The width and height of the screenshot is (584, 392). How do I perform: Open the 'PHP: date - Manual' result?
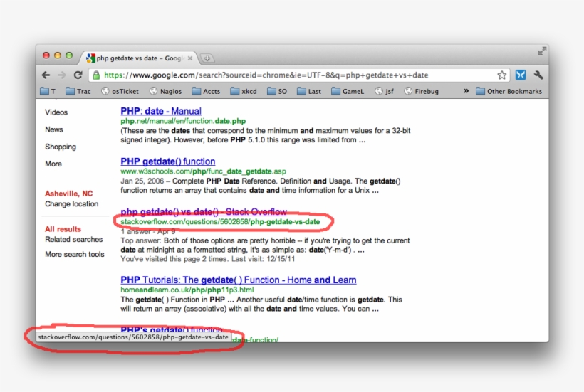coord(161,111)
